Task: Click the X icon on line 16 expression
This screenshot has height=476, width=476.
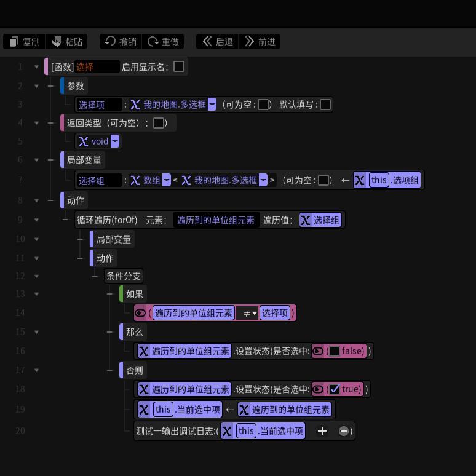Action: point(143,352)
